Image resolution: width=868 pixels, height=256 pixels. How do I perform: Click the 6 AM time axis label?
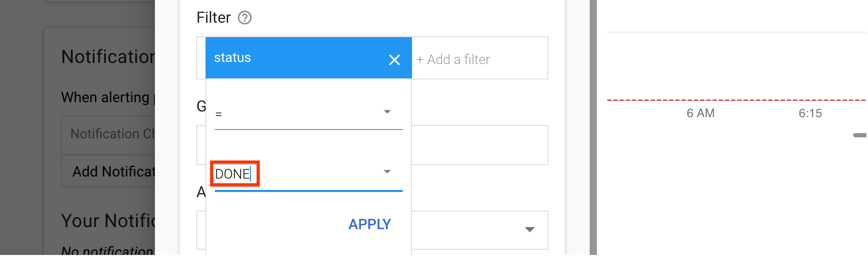coord(701,114)
